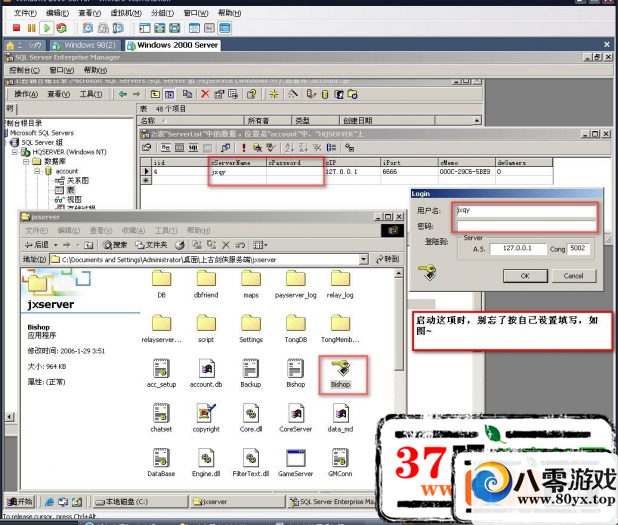Click the delete X icon in jxserver toolbar
Screen dimensions: 618x525
(226, 245)
